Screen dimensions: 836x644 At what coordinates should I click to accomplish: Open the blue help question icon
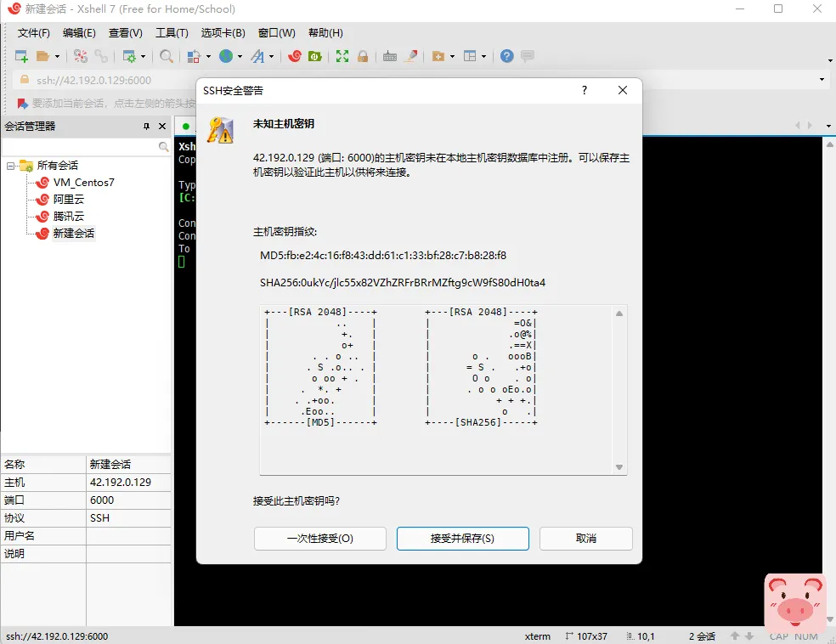point(507,56)
